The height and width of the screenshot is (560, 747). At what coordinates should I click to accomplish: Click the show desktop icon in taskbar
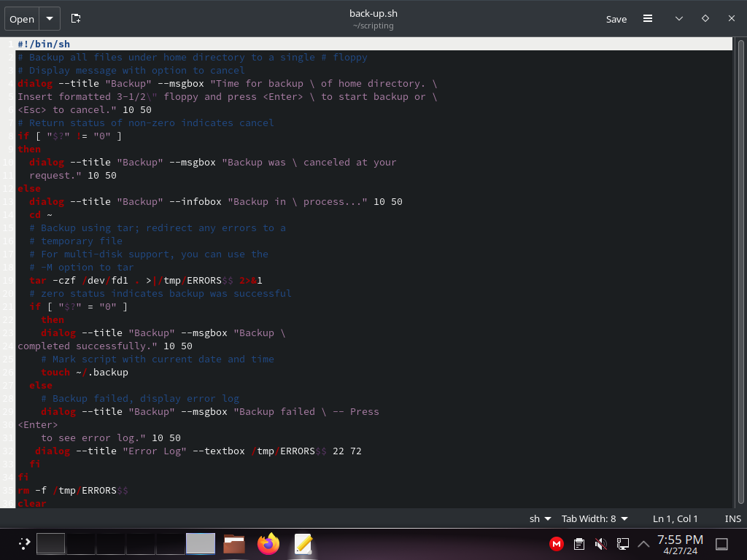click(721, 544)
